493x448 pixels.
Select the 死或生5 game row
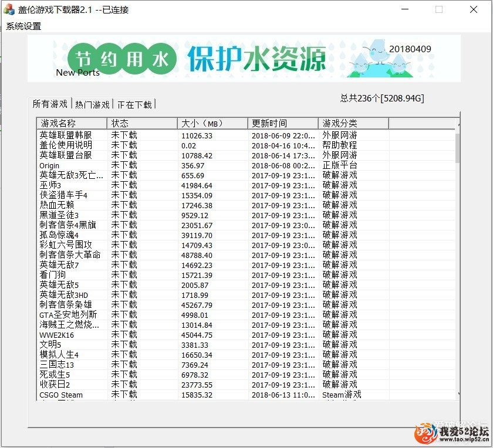(x=246, y=375)
